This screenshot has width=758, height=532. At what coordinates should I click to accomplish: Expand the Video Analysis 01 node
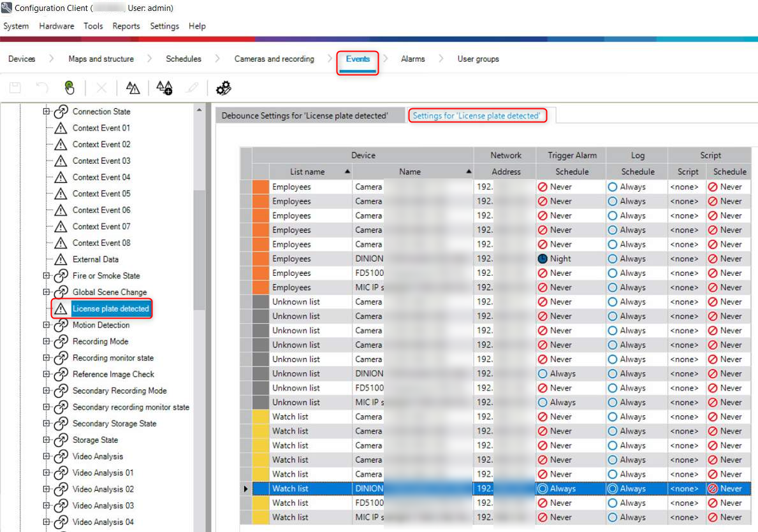point(47,473)
